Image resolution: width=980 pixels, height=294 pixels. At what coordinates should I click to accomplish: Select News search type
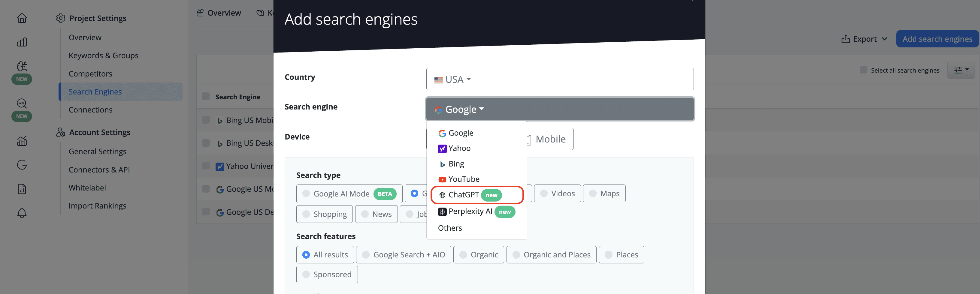[376, 214]
